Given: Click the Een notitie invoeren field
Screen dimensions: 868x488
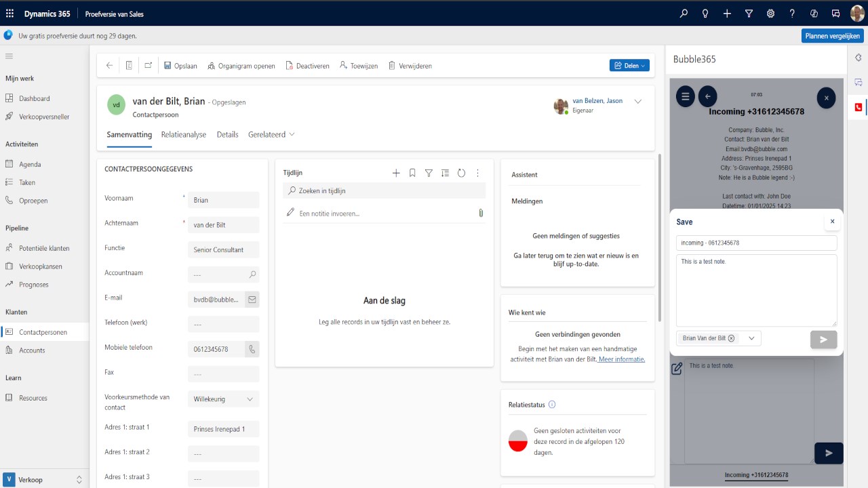Looking at the screenshot, I should click(379, 213).
